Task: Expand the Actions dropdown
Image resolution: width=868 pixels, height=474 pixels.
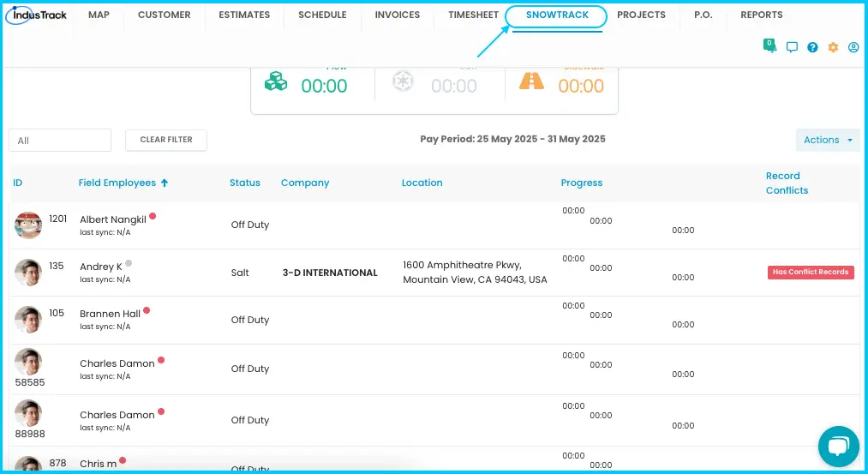Action: click(828, 140)
